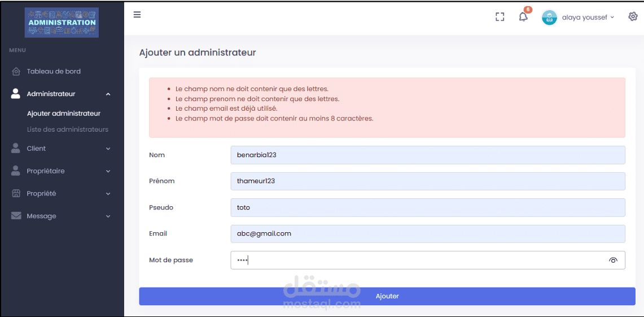Show password with the eye icon
This screenshot has width=644, height=317.
[613, 260]
